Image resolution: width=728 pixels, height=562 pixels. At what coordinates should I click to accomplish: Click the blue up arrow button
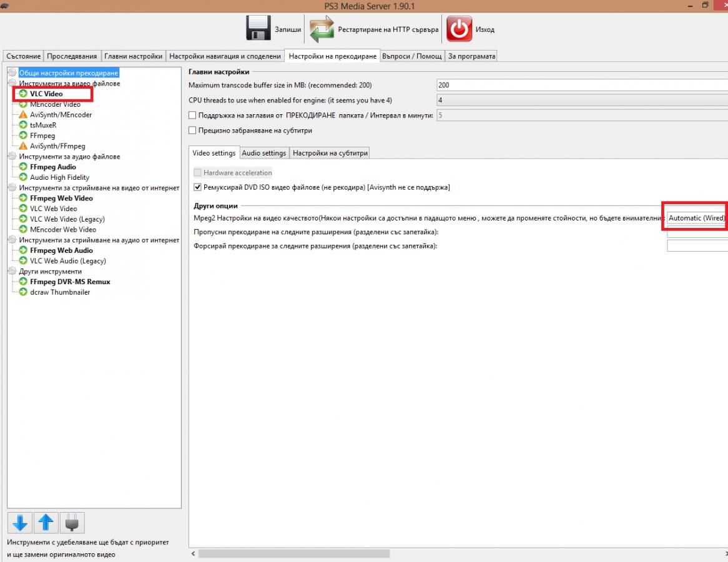coord(46,523)
